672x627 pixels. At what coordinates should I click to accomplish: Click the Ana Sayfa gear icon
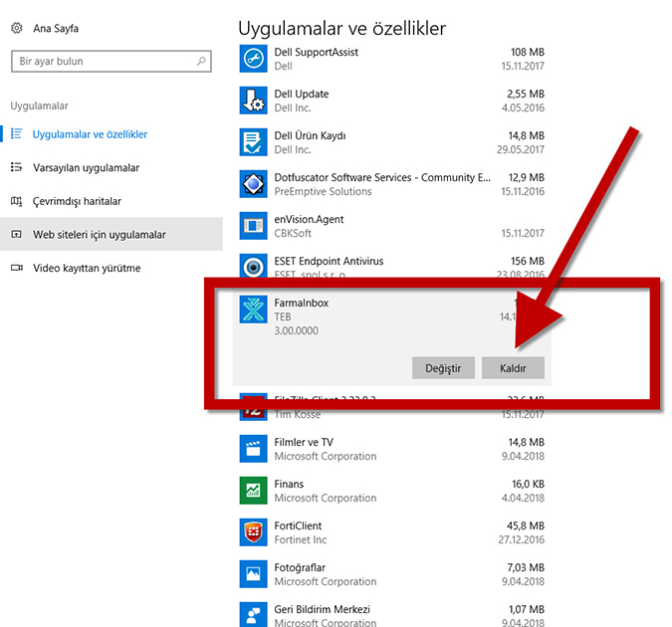coord(17,28)
